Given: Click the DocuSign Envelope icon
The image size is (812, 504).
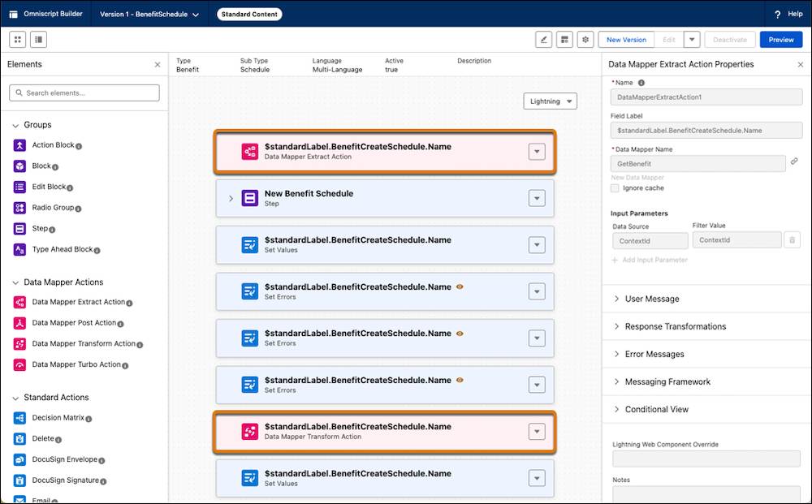Looking at the screenshot, I should [x=19, y=459].
